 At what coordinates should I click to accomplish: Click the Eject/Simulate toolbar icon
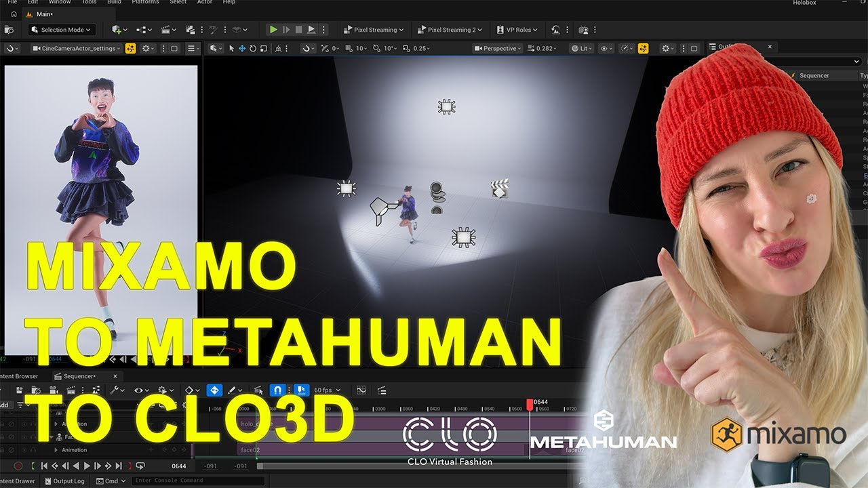pos(311,30)
